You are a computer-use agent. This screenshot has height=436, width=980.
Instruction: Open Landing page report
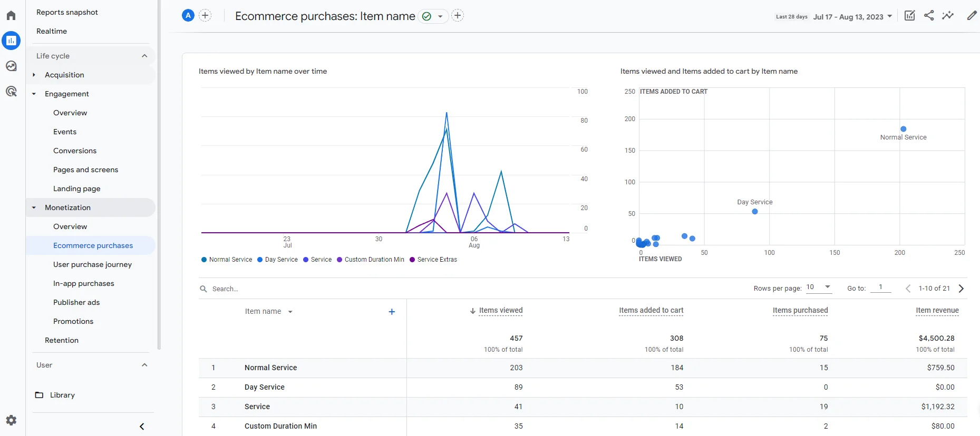click(x=76, y=189)
